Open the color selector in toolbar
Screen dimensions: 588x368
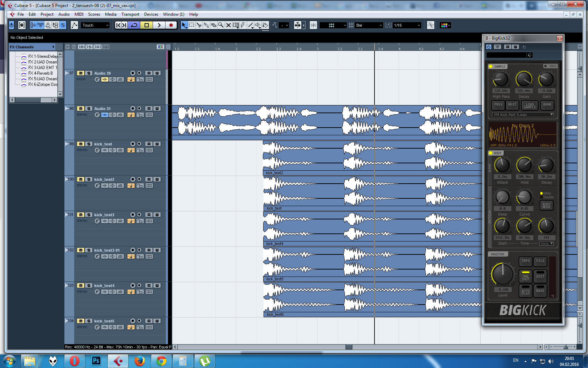(x=445, y=25)
